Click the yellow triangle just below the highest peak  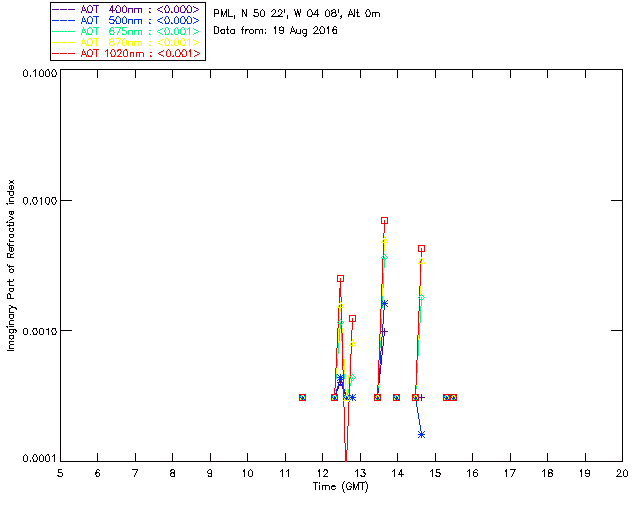(x=384, y=240)
